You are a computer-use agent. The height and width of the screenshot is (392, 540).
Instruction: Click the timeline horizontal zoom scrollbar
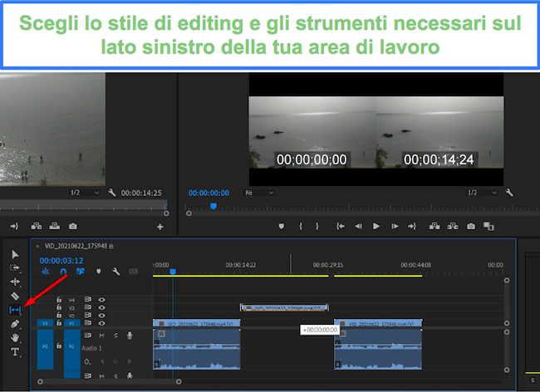point(110,382)
